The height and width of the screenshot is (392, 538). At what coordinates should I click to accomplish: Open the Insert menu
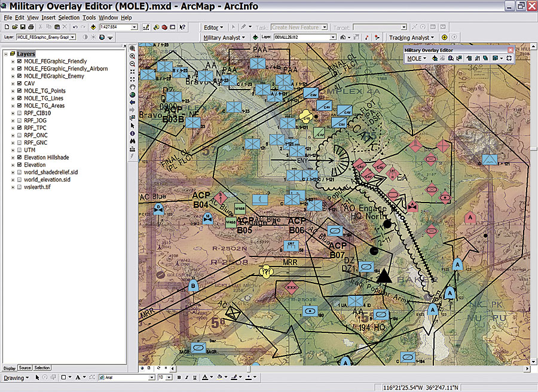(x=48, y=17)
